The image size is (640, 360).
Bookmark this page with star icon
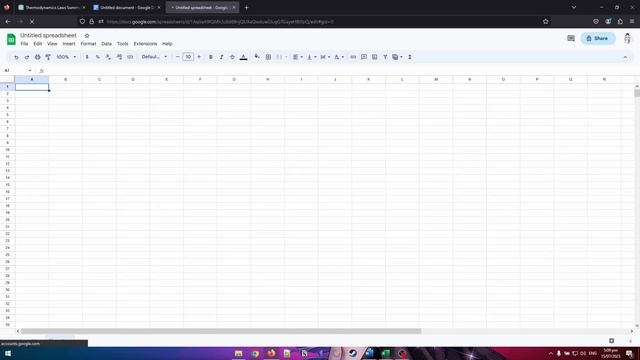click(x=545, y=21)
